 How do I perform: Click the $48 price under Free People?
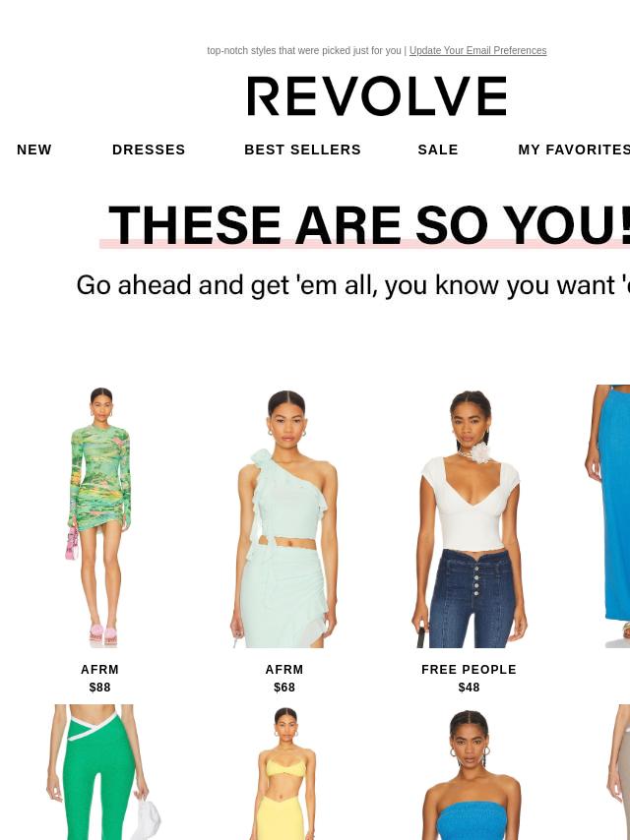(x=470, y=688)
